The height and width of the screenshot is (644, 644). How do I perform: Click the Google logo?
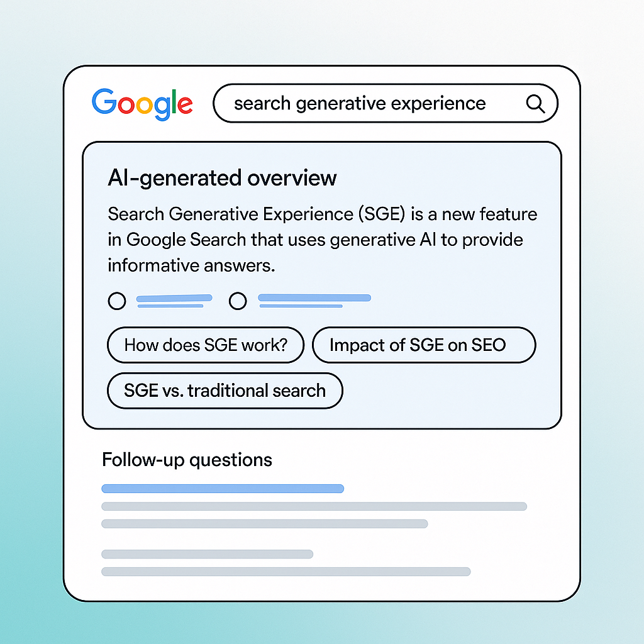[142, 104]
